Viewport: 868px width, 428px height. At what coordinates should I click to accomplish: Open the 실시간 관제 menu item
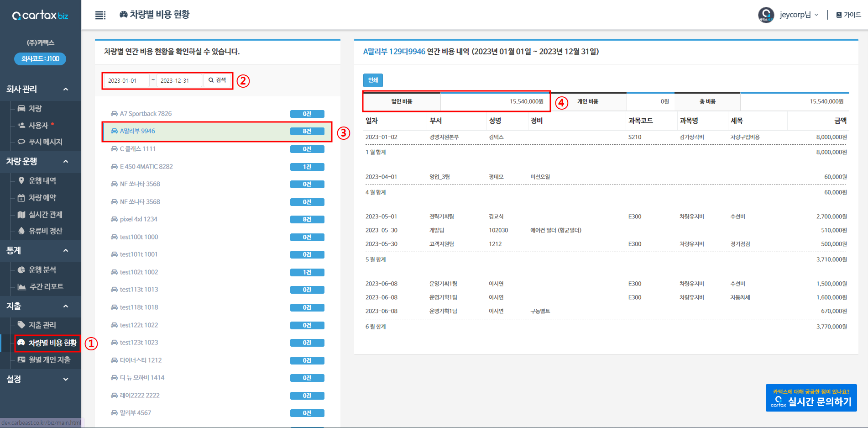pyautogui.click(x=40, y=214)
